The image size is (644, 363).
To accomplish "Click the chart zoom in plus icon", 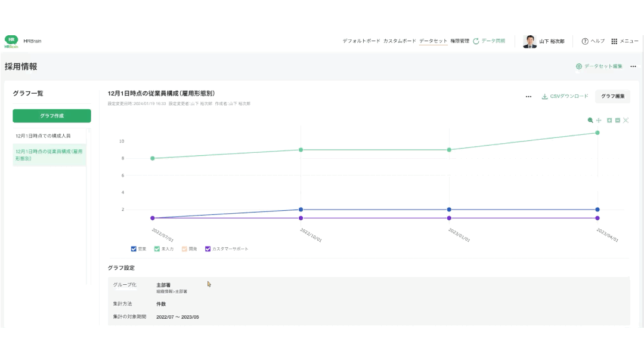I will [x=609, y=120].
